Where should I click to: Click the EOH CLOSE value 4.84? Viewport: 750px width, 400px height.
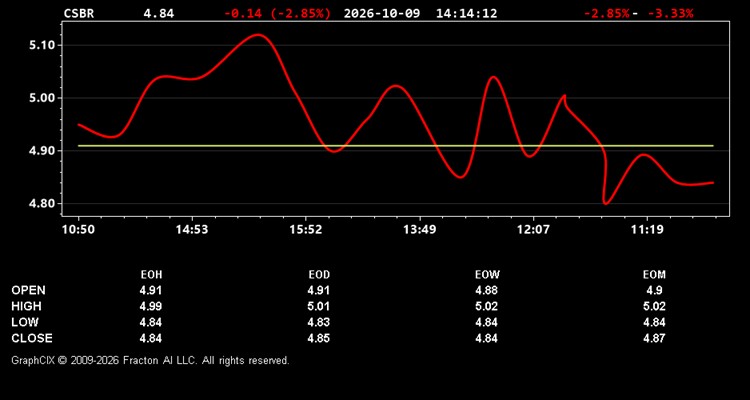tap(151, 338)
